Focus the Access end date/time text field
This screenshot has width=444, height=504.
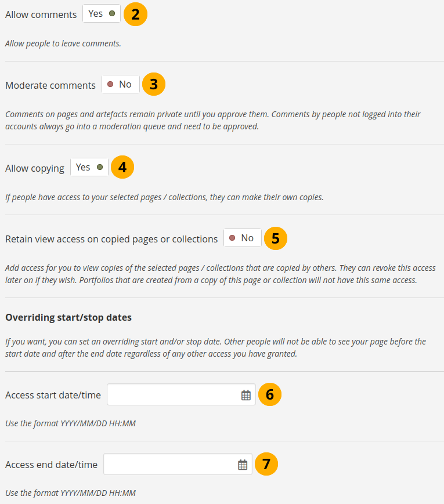pos(169,465)
